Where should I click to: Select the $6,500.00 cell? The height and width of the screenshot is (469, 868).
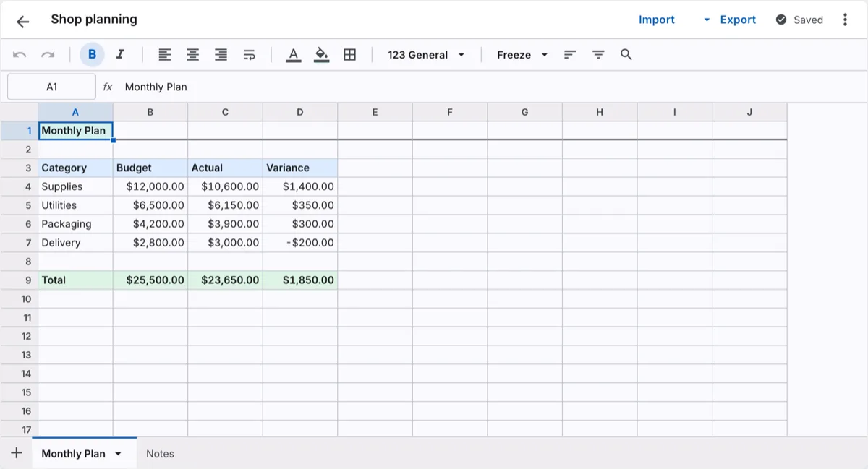pyautogui.click(x=150, y=205)
